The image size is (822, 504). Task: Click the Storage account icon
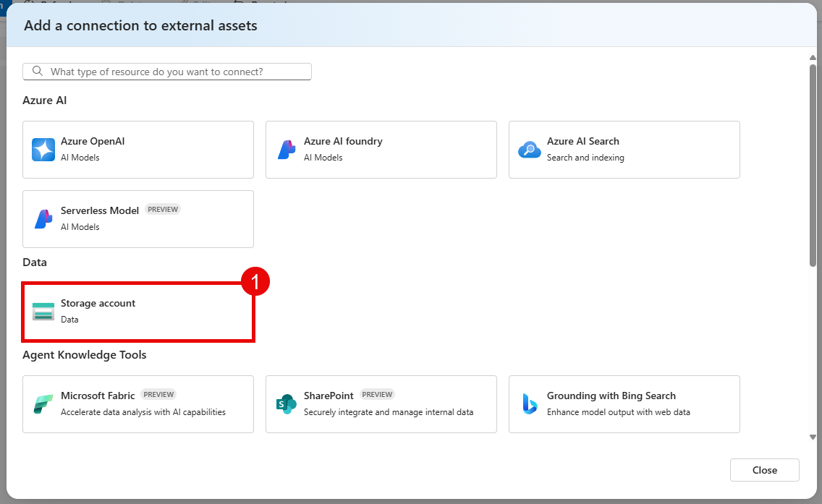click(x=43, y=311)
